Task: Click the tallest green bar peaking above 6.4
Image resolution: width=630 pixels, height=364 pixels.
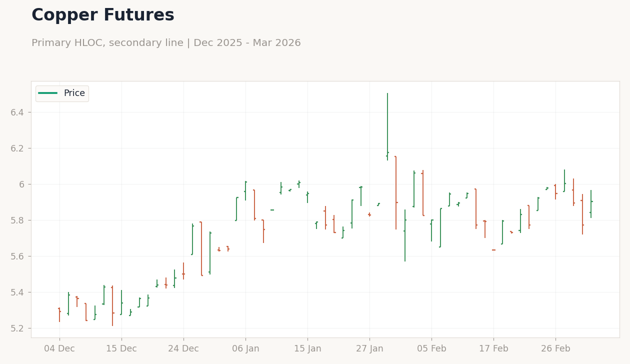Action: coord(387,126)
